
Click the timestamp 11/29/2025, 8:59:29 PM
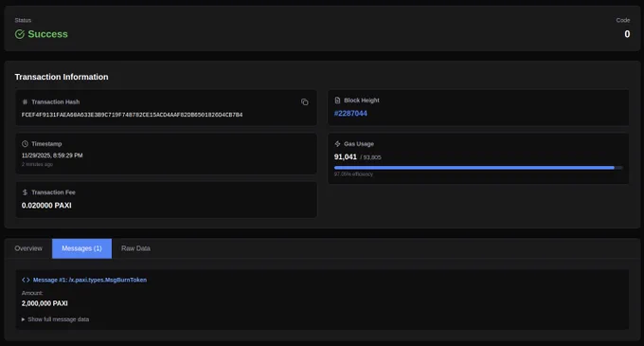tap(52, 155)
